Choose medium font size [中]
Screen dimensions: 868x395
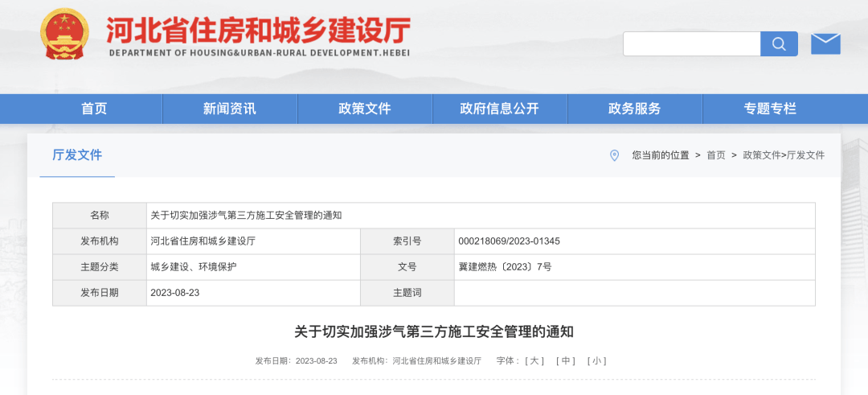[x=566, y=360]
